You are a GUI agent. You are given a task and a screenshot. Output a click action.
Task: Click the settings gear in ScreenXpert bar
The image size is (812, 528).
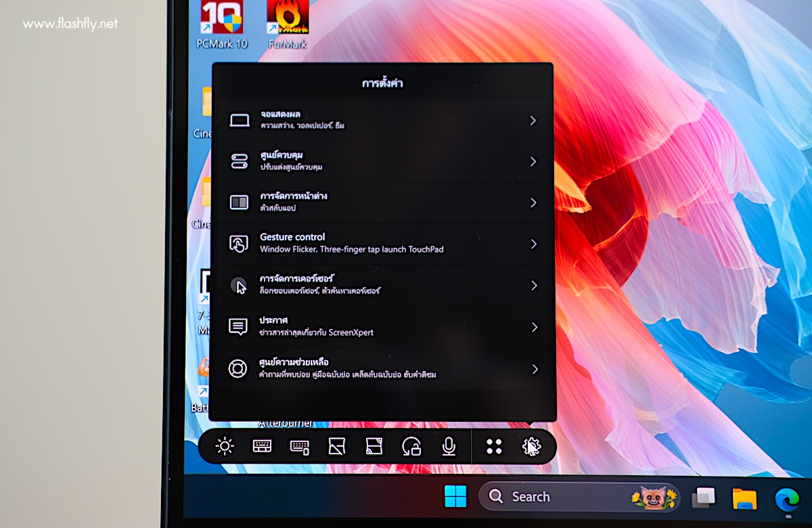coord(531,446)
